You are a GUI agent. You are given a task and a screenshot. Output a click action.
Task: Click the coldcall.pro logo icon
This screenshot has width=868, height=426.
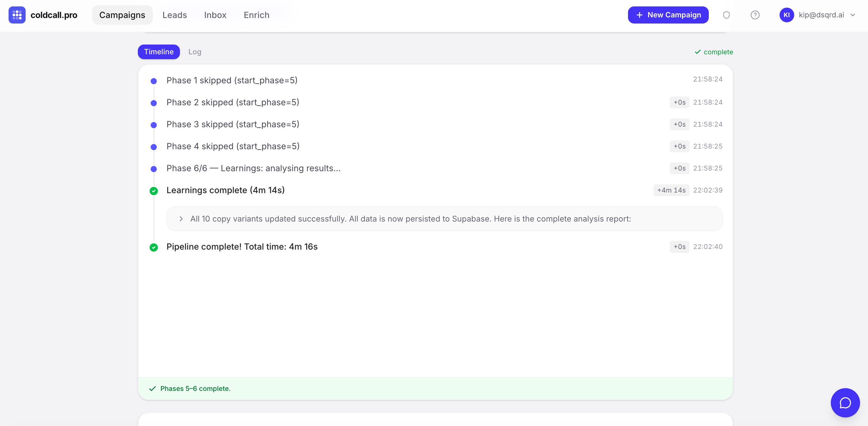click(17, 15)
